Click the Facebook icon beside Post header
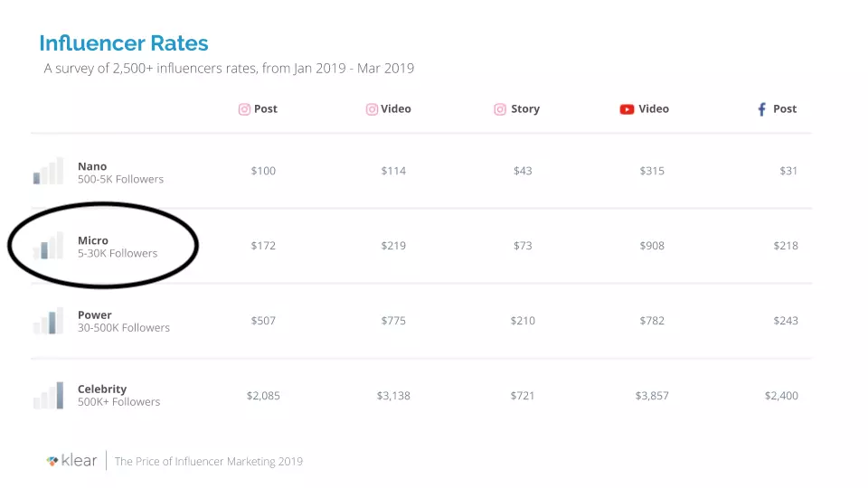868x488 pixels. [761, 109]
